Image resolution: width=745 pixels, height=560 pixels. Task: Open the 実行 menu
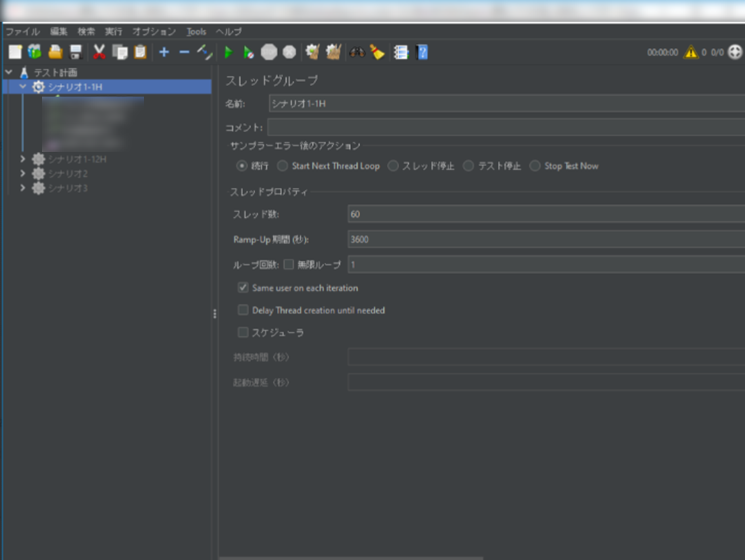(114, 32)
